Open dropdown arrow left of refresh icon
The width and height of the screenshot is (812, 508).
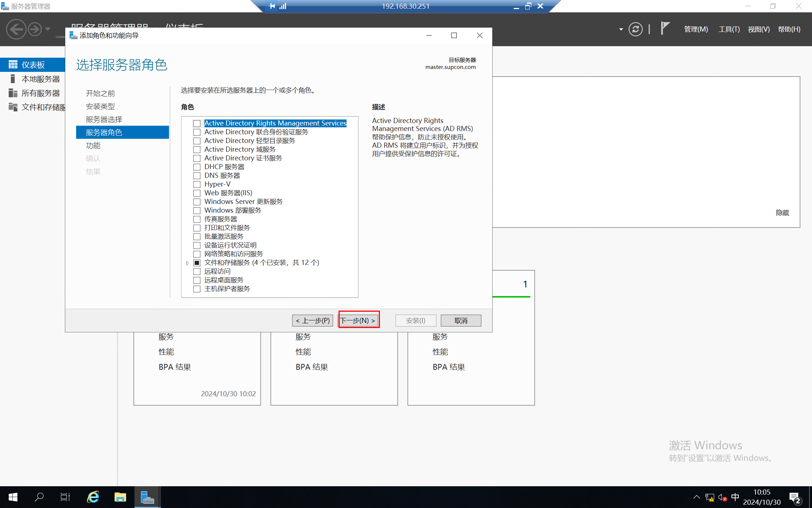[621, 29]
